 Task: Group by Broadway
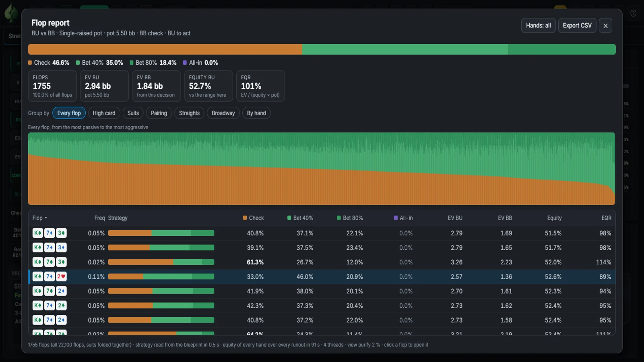click(x=223, y=113)
